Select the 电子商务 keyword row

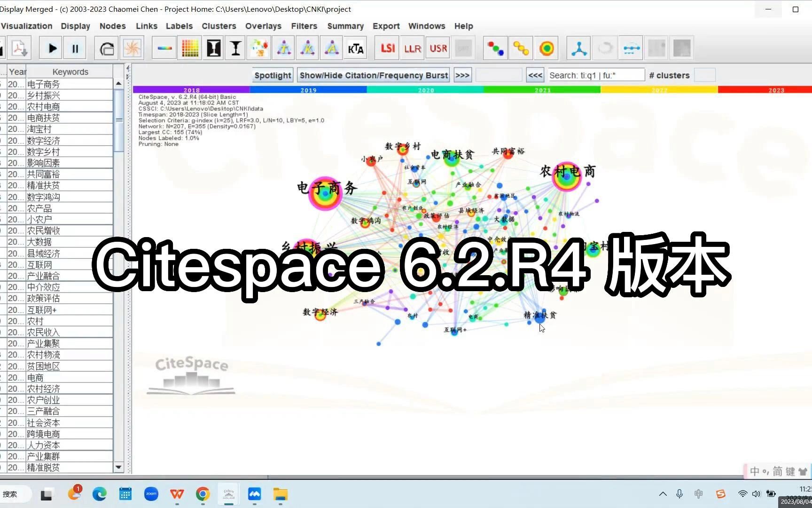click(56, 84)
